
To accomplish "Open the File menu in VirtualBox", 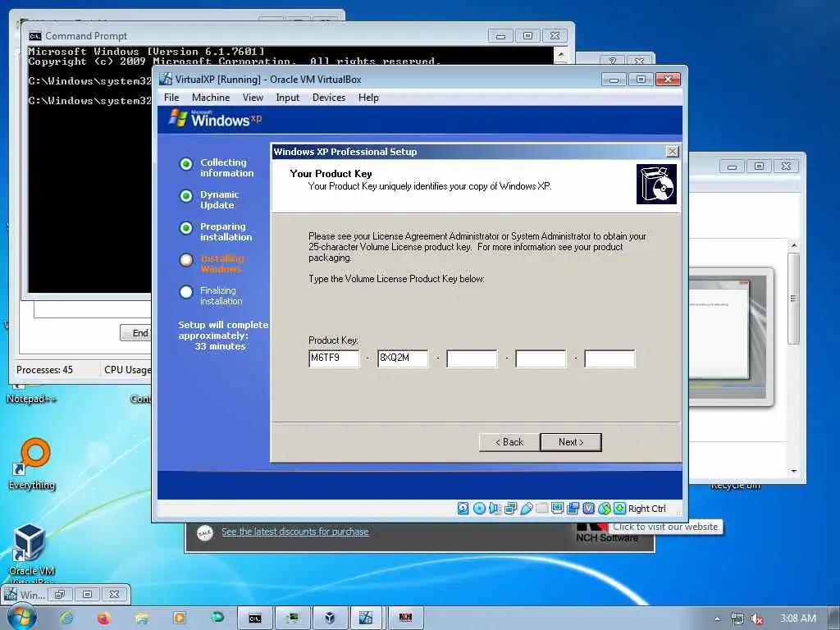I will (171, 98).
